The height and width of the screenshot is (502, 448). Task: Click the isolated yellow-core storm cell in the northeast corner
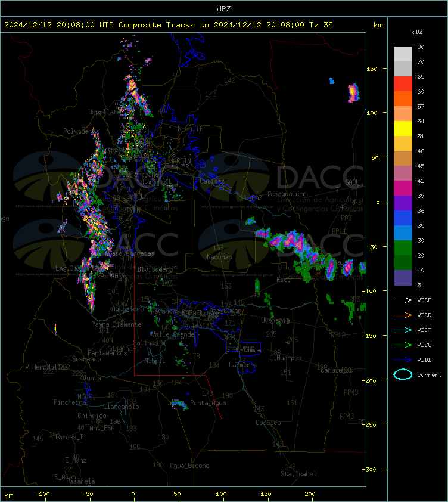[x=353, y=93]
